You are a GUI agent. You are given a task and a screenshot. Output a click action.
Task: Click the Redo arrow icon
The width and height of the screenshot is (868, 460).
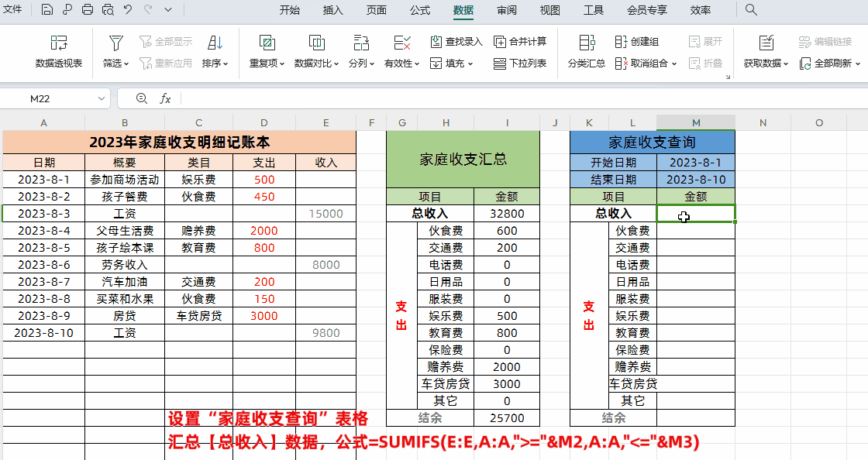click(148, 9)
